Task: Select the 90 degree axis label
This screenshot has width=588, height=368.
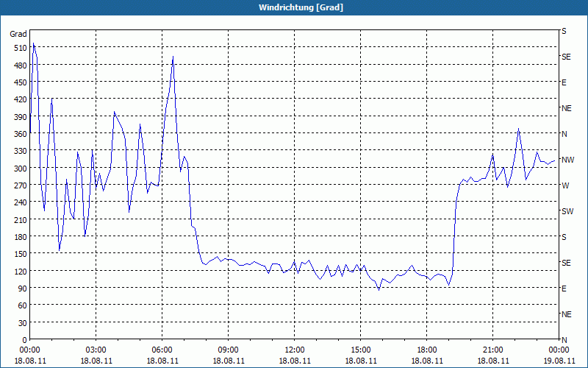Action: [x=23, y=289]
